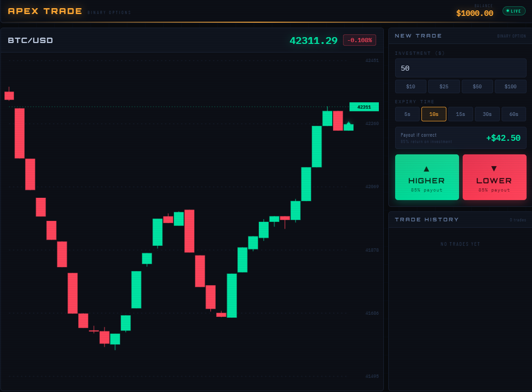Focus the investment amount input field
This screenshot has width=532, height=392.
460,68
